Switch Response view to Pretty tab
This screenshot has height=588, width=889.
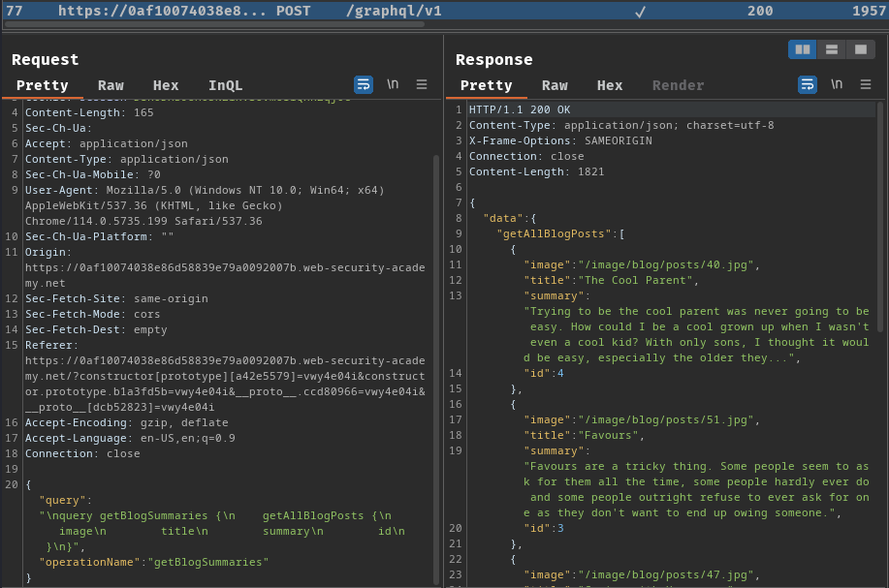(x=486, y=85)
